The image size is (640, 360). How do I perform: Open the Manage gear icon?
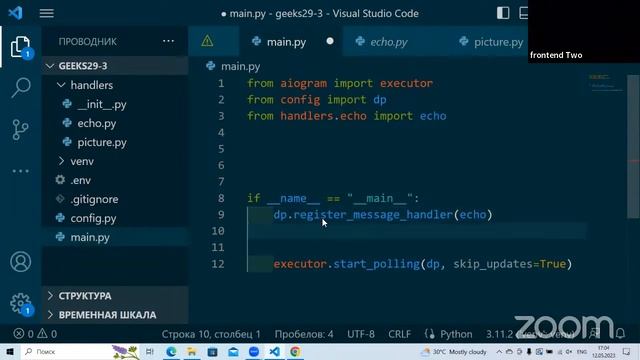tap(20, 304)
